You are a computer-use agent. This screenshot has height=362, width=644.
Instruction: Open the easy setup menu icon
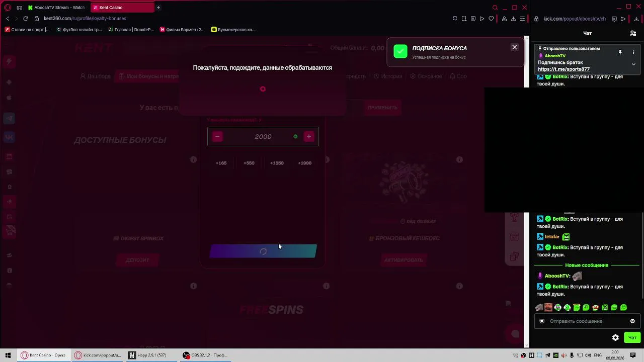[522, 19]
